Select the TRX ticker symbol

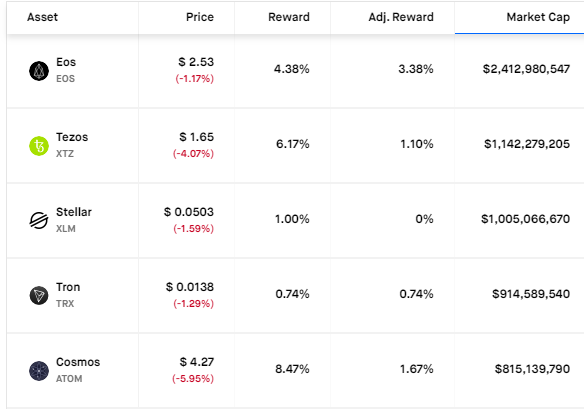(65, 304)
